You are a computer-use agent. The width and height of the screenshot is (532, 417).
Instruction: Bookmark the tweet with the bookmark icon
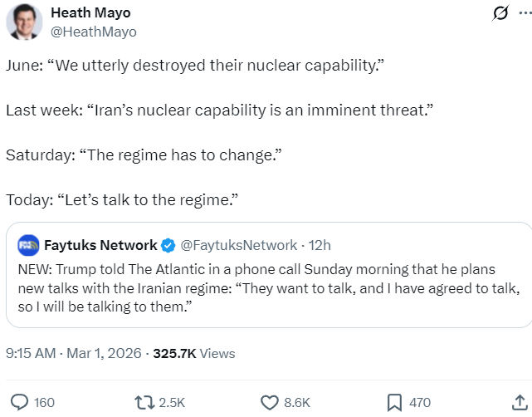coord(395,402)
